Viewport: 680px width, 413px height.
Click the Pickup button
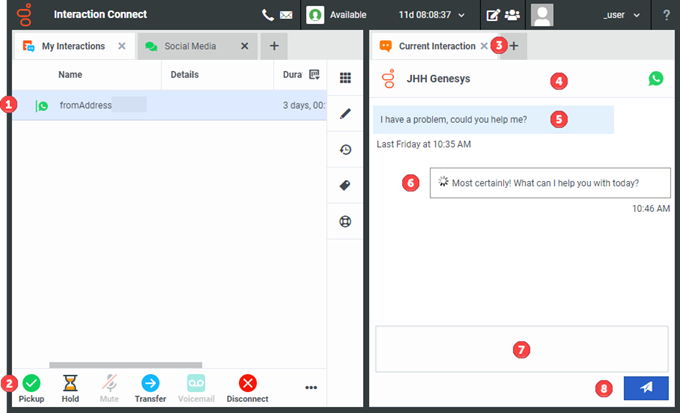pos(31,383)
